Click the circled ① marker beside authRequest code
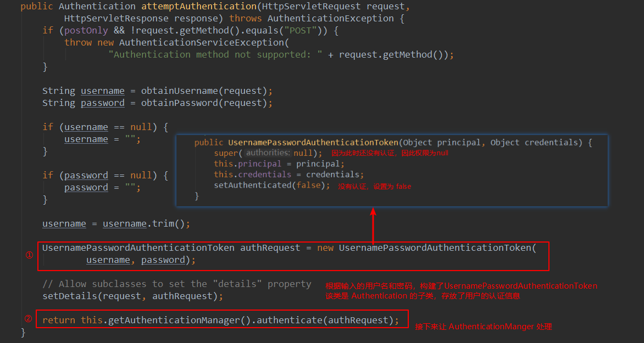 coord(28,254)
